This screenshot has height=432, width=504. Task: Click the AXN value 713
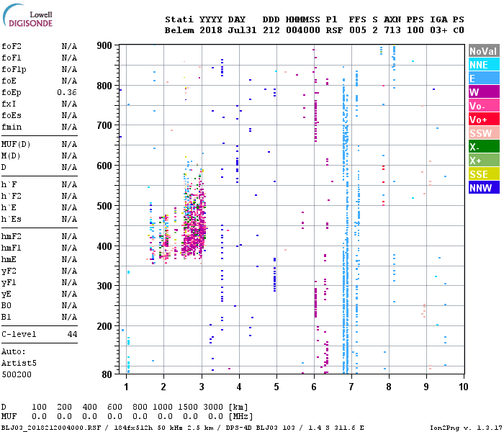click(392, 30)
